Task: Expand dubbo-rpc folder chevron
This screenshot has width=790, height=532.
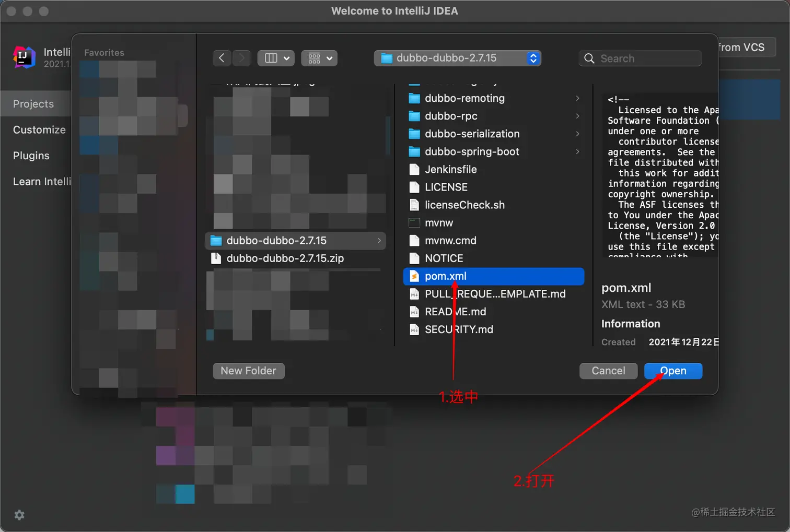Action: (x=577, y=116)
